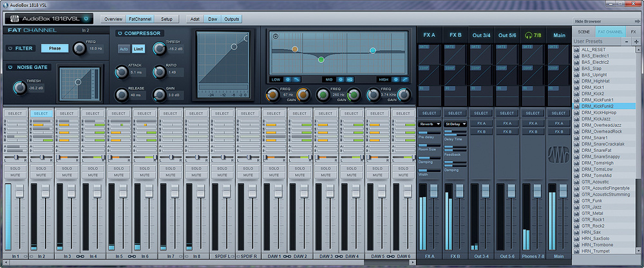Solo the In 3 channel

67,167
